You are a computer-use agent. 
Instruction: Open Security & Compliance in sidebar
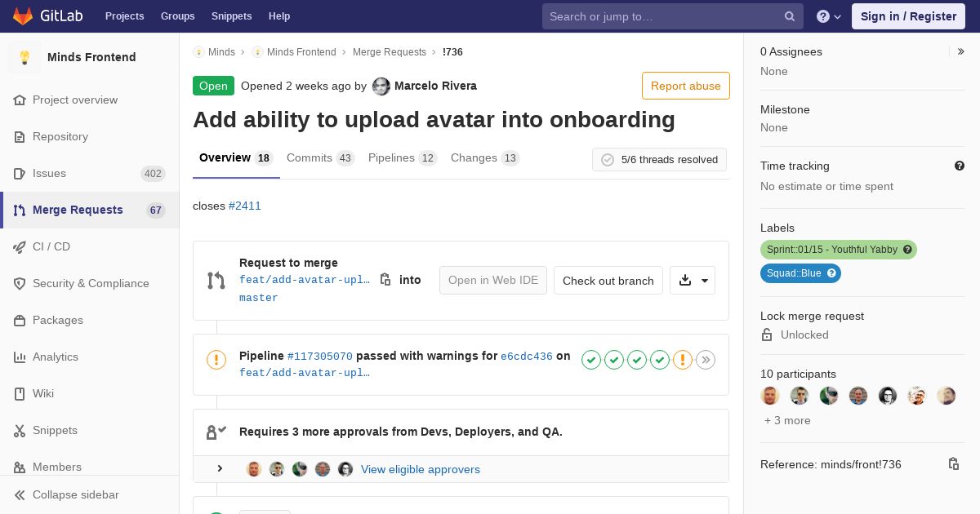click(90, 283)
